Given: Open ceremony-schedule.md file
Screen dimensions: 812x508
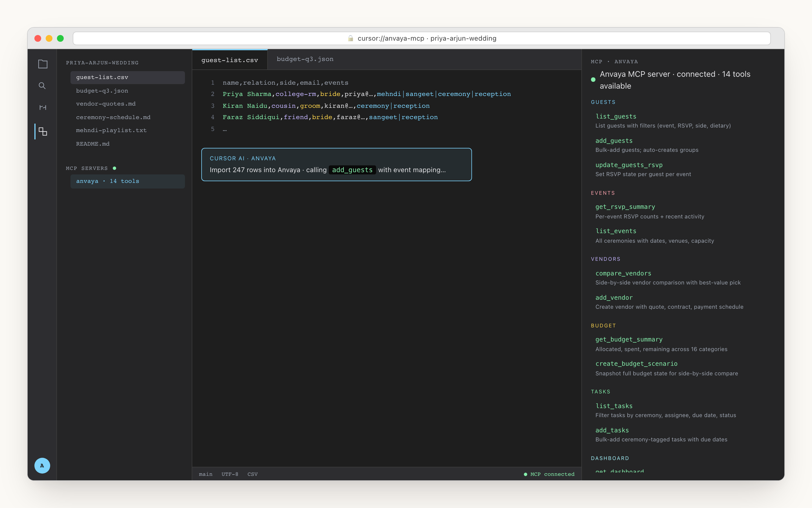Looking at the screenshot, I should pyautogui.click(x=127, y=117).
